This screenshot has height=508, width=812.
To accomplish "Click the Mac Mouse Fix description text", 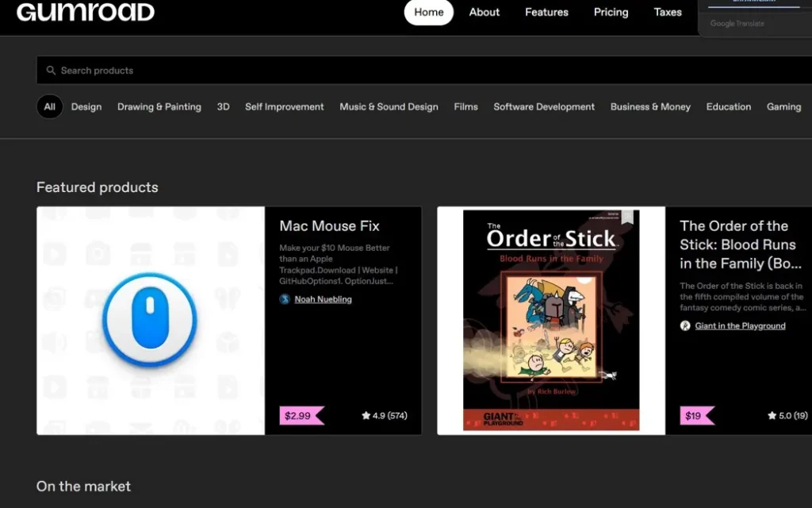I will 338,264.
